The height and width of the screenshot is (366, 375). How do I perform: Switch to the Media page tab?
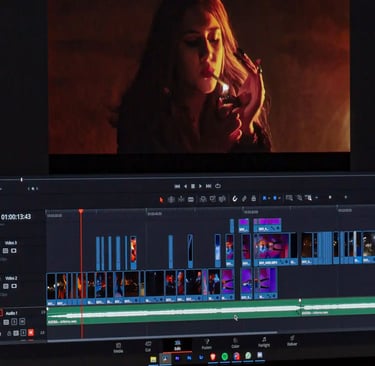point(118,348)
